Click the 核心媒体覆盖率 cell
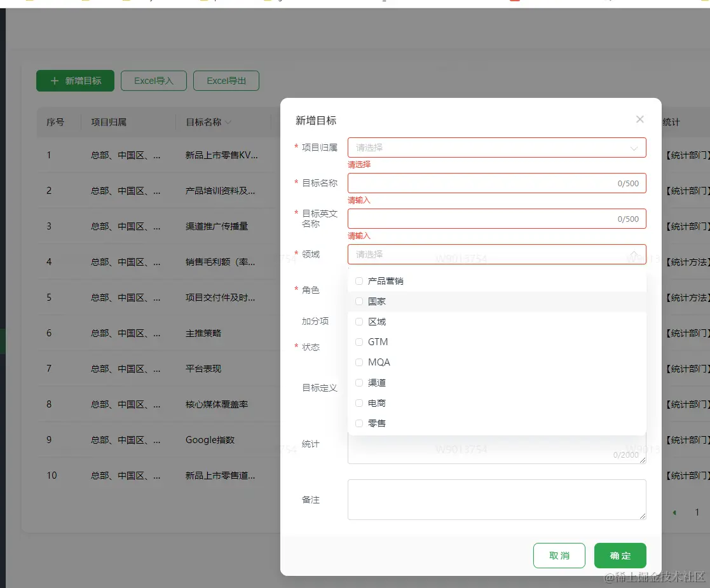This screenshot has width=710, height=588. 217,404
